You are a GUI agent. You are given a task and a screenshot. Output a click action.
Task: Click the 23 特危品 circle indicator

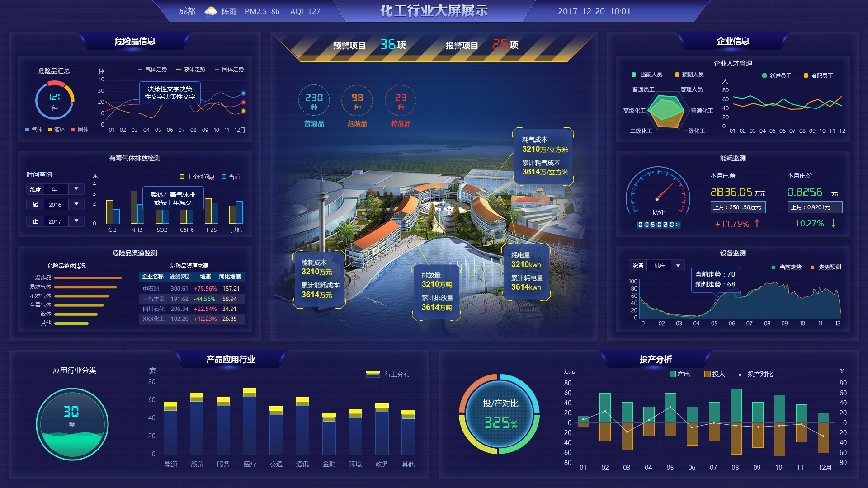click(401, 101)
